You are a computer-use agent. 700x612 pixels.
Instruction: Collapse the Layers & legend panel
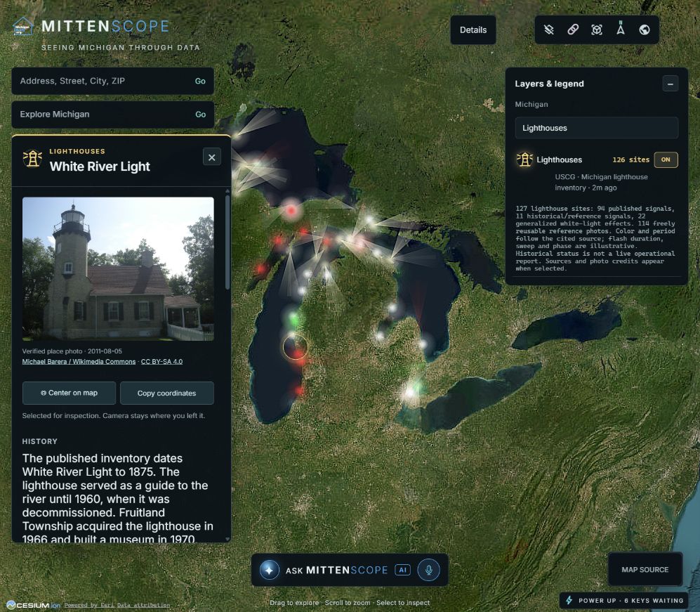click(670, 84)
